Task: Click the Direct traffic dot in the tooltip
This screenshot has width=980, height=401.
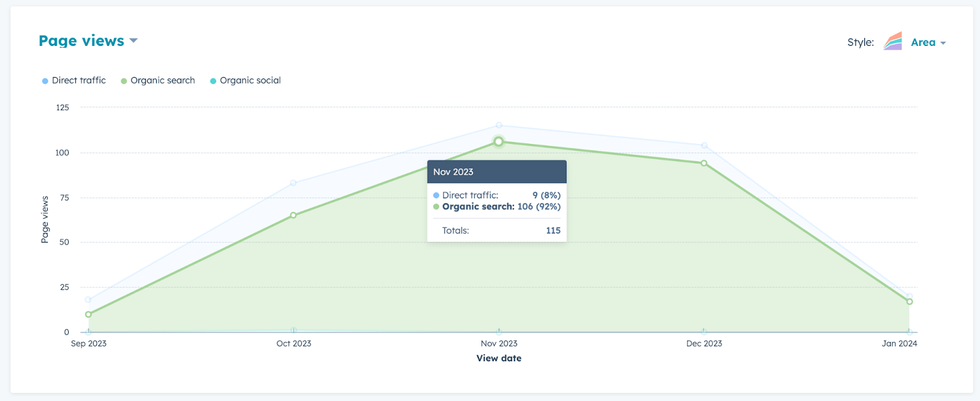Action: pos(435,195)
